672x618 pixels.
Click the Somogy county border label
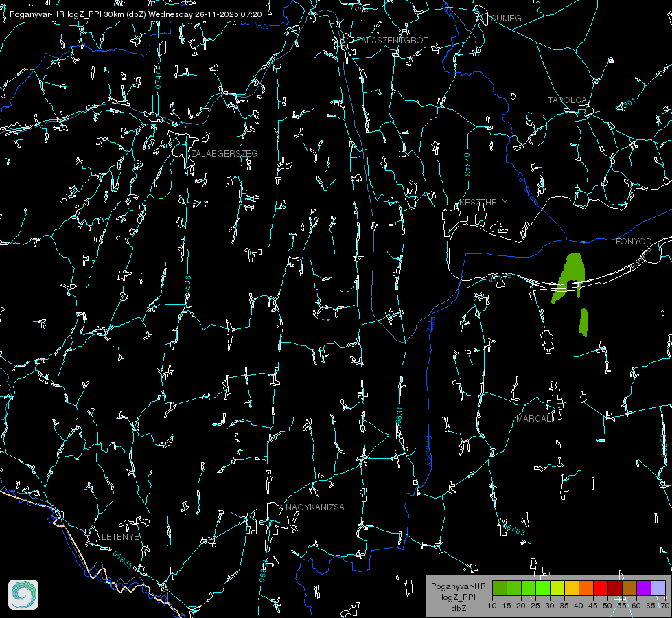[x=428, y=451]
